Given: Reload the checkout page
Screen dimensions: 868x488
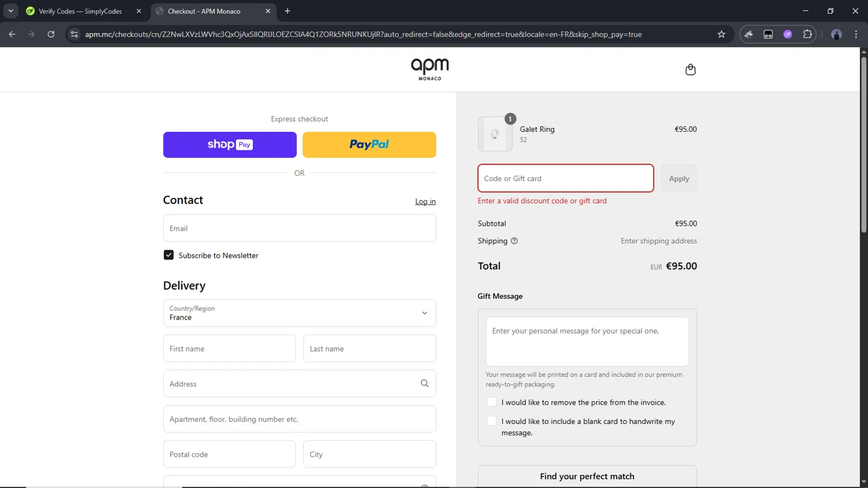Looking at the screenshot, I should (x=51, y=34).
